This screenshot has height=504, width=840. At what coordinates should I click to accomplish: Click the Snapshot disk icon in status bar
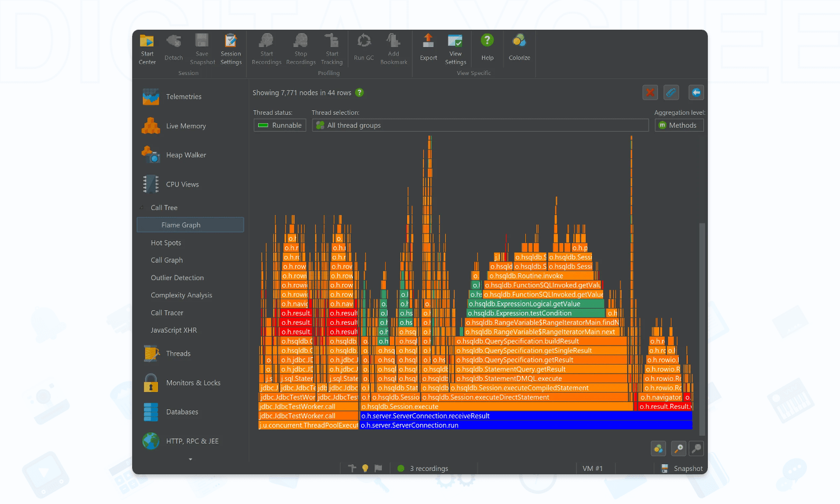[x=665, y=468]
